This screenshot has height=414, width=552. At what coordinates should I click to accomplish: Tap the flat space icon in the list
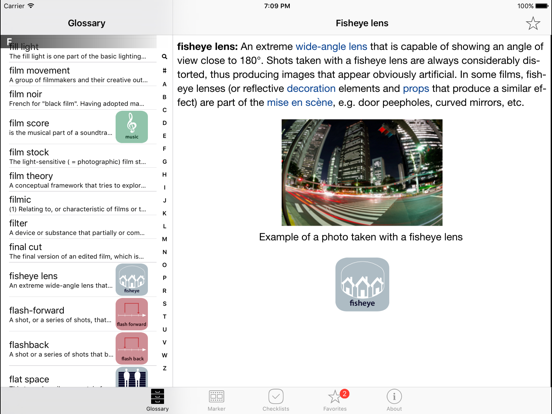(x=132, y=377)
